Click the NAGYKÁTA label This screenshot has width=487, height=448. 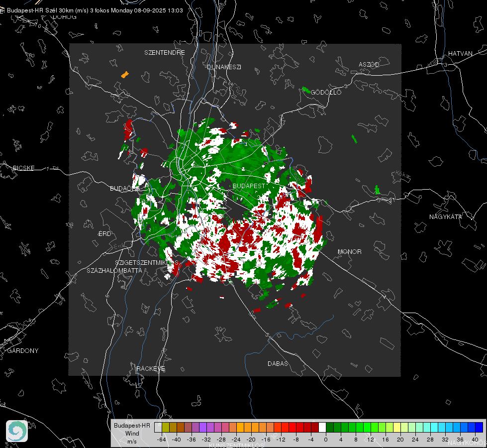point(445,217)
